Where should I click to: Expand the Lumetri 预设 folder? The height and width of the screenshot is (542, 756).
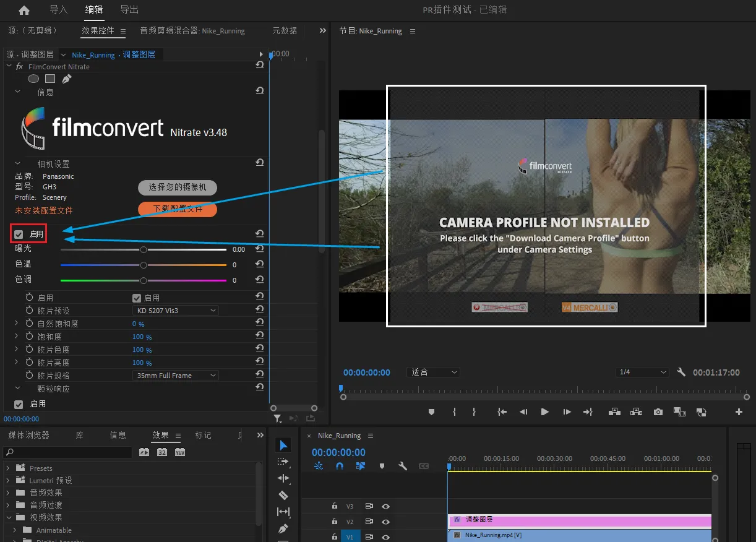coord(8,481)
